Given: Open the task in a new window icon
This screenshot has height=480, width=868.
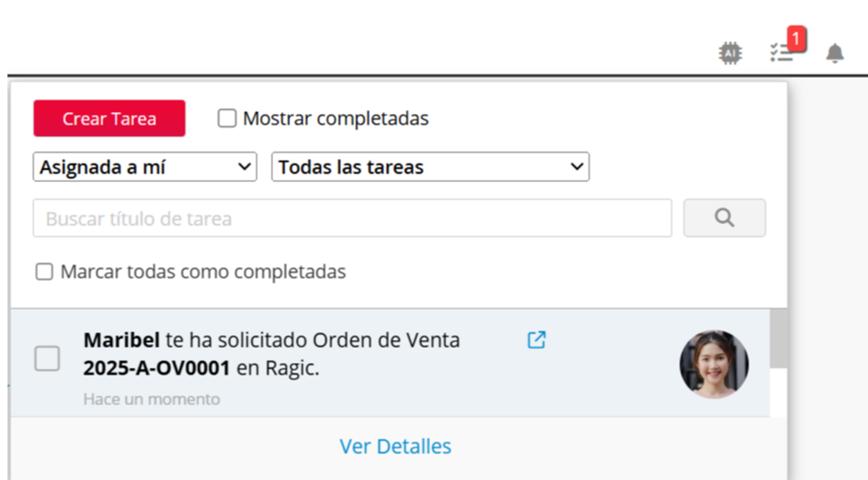Looking at the screenshot, I should [x=537, y=340].
